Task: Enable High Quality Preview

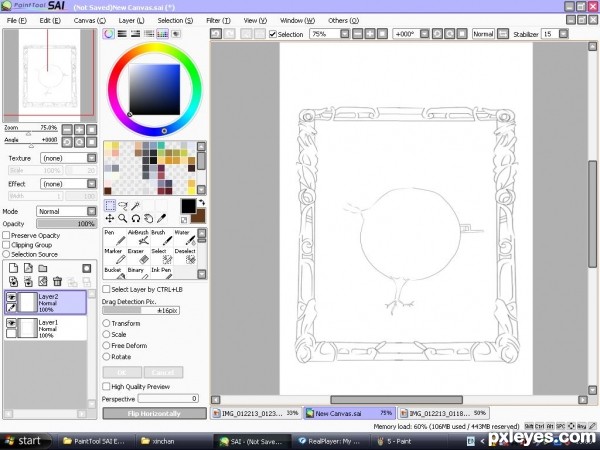Action: pos(106,386)
